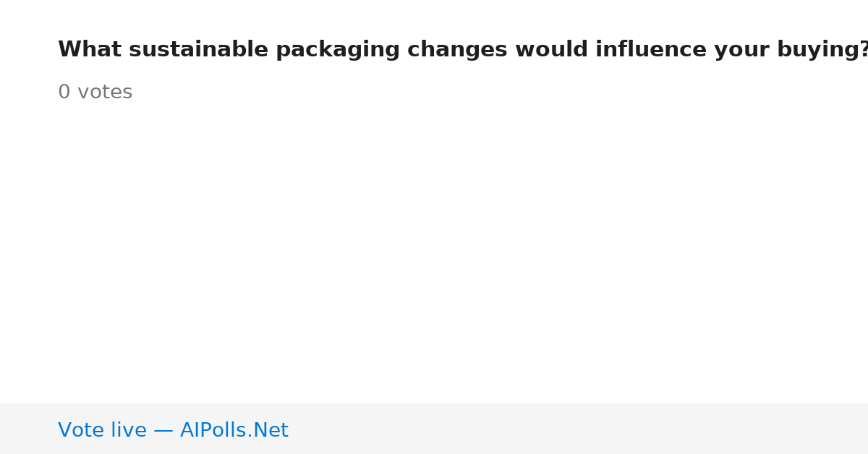This screenshot has height=454, width=868.
Task: Click the em dash in the footer link
Action: tap(163, 431)
